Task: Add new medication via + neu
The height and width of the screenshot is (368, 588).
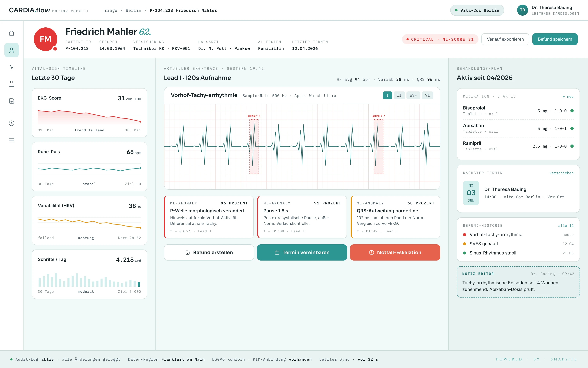Action: pos(568,97)
